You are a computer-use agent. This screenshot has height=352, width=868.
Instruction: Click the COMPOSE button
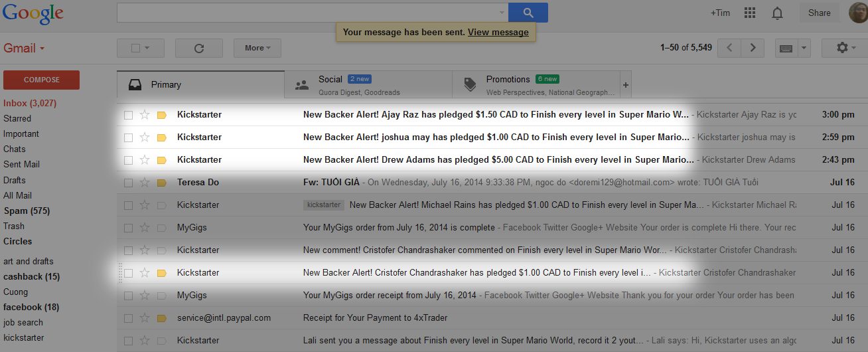click(x=41, y=80)
